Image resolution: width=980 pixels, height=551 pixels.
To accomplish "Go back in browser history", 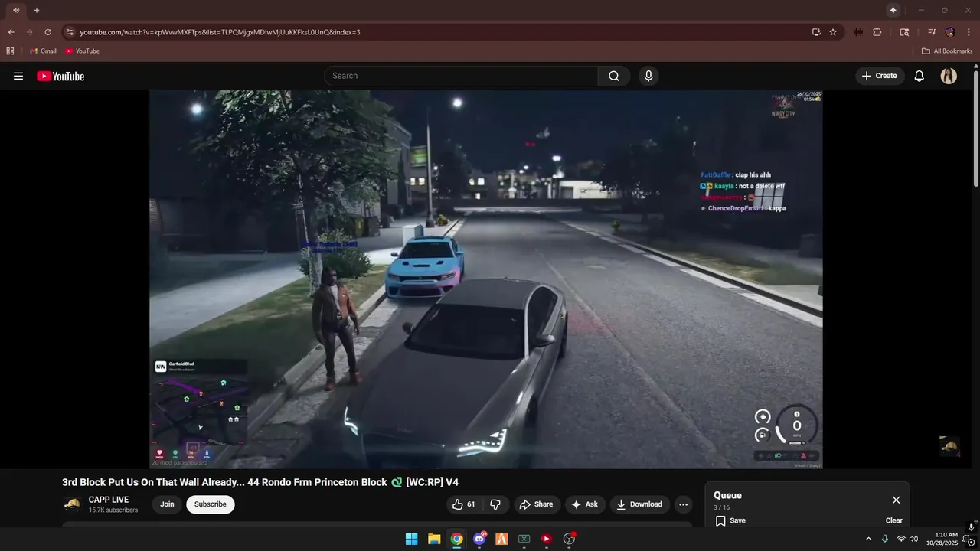I will [x=11, y=32].
